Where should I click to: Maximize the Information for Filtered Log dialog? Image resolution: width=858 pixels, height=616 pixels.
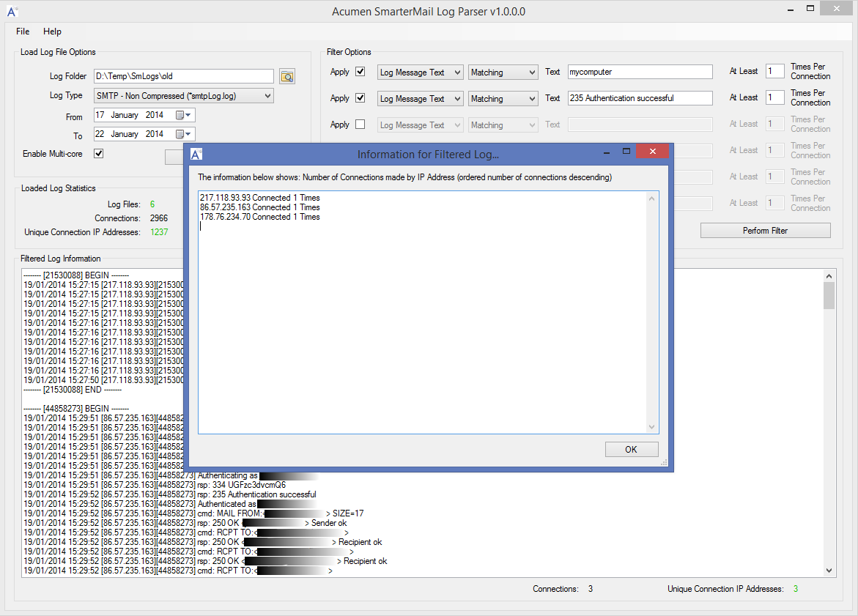[x=626, y=152]
